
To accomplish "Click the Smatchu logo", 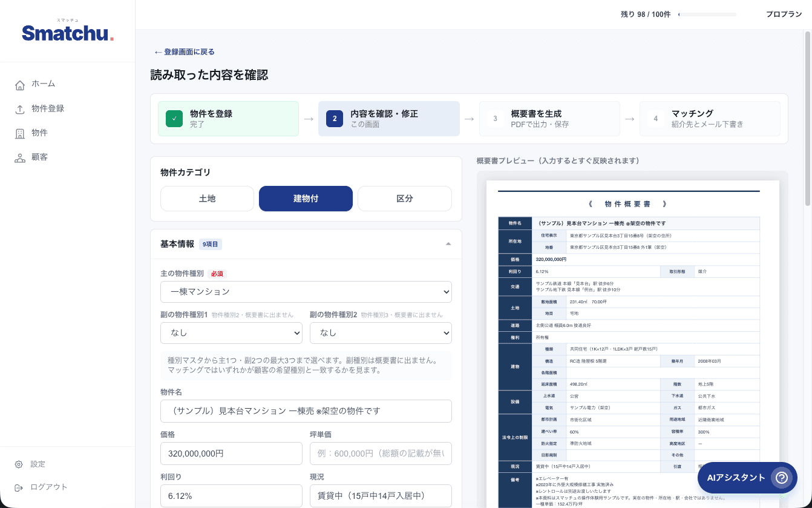I will click(68, 31).
